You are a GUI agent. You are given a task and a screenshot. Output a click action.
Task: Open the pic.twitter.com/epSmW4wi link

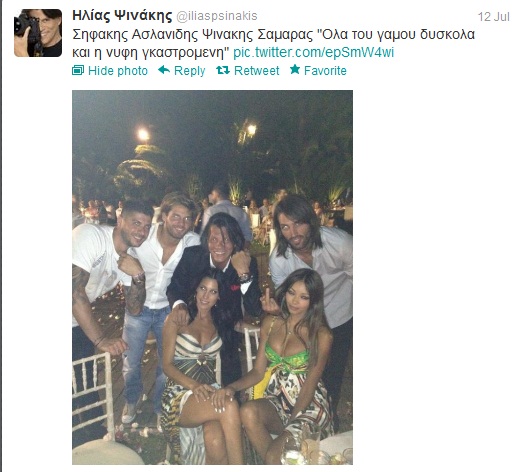313,52
